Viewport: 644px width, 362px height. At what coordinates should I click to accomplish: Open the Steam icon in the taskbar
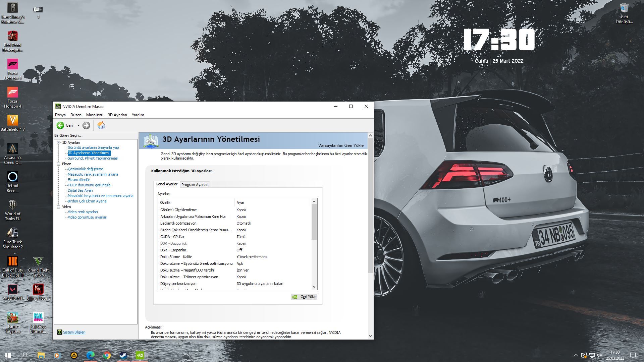click(123, 355)
